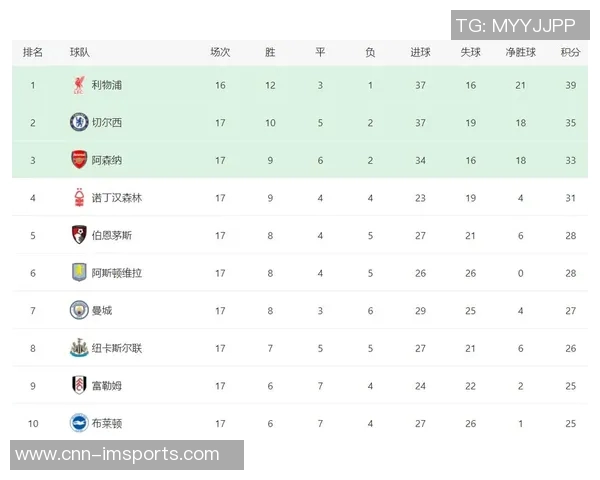Click the Nottingham Forest crest icon

coord(79,197)
